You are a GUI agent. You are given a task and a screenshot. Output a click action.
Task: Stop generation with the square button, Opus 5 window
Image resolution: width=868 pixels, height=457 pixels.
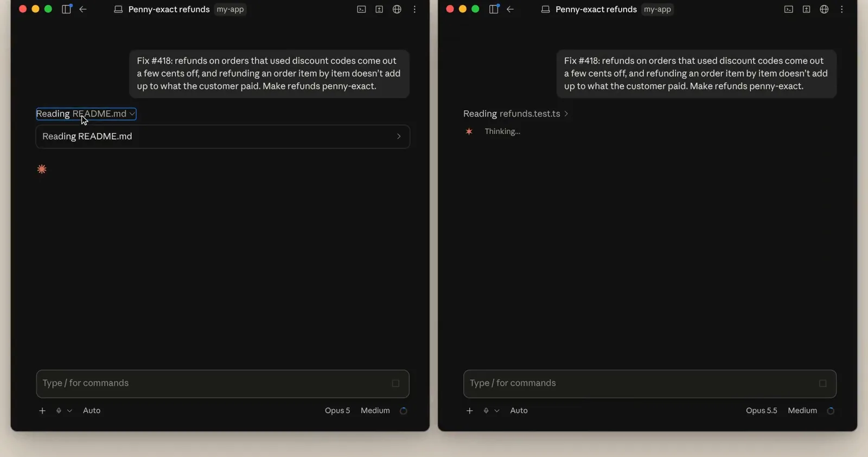click(395, 384)
